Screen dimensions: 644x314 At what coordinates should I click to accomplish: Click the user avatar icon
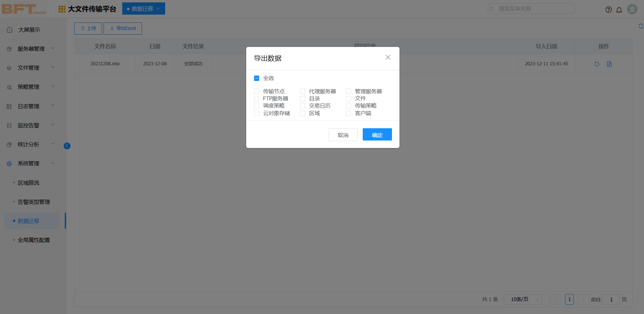632,9
